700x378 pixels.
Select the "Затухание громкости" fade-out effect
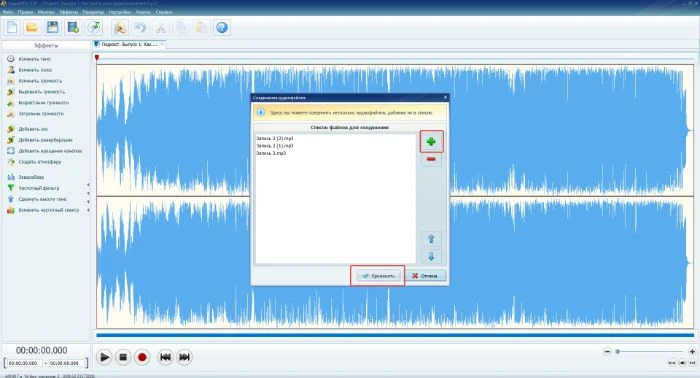tap(35, 114)
